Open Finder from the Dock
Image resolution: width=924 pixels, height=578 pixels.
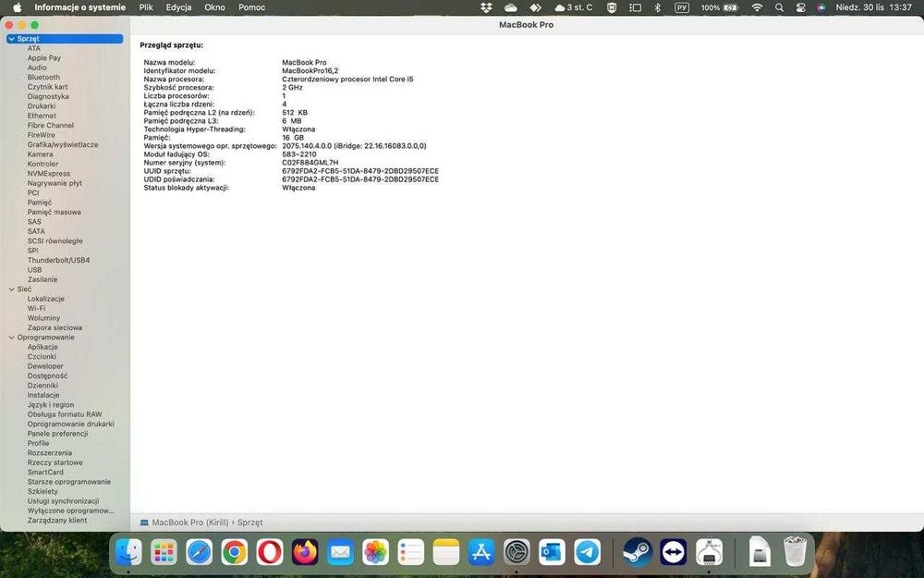coord(128,553)
